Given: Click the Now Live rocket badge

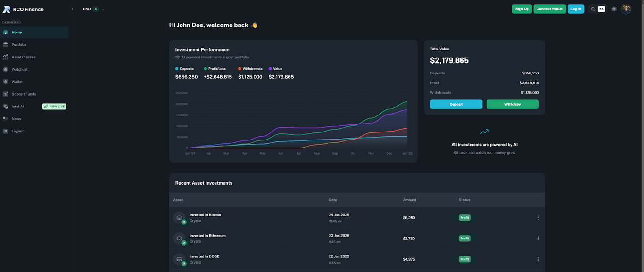Looking at the screenshot, I should [54, 107].
